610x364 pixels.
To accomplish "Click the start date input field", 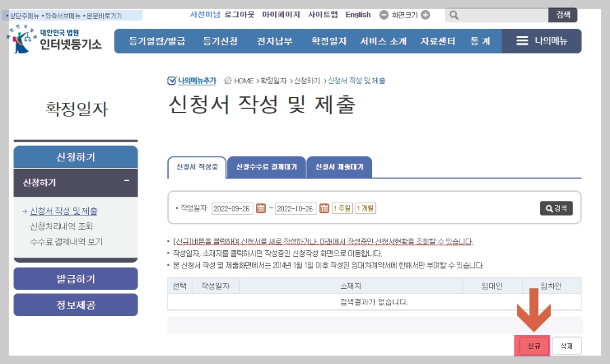I will [232, 209].
